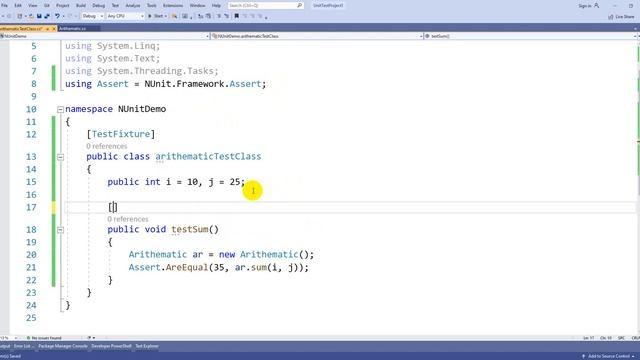
Task: Click the SPC whitespace indicator
Action: (621, 338)
